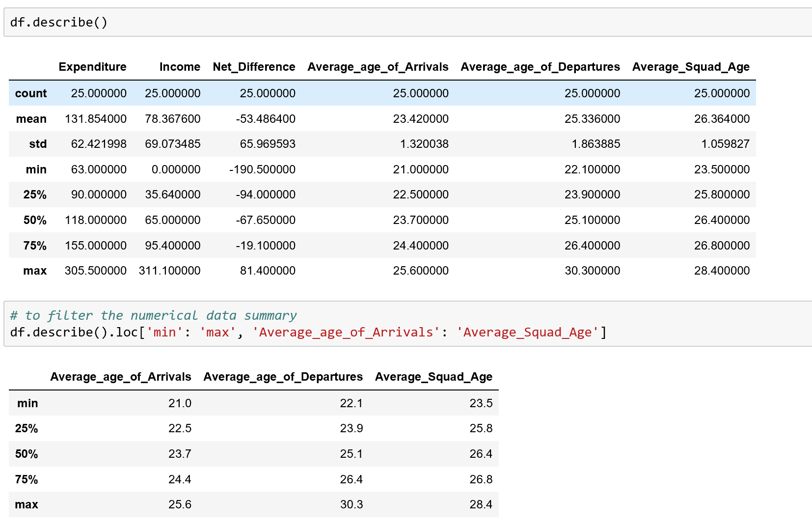Select the 25.1 value in the filtered table
This screenshot has width=812, height=529.
(351, 454)
